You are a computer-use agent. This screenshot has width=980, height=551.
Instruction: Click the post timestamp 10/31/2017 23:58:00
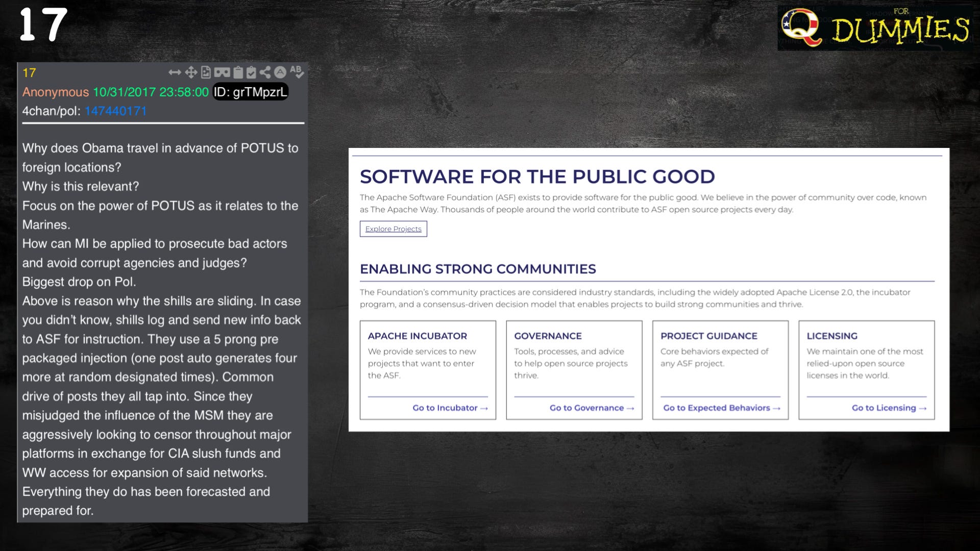click(151, 92)
